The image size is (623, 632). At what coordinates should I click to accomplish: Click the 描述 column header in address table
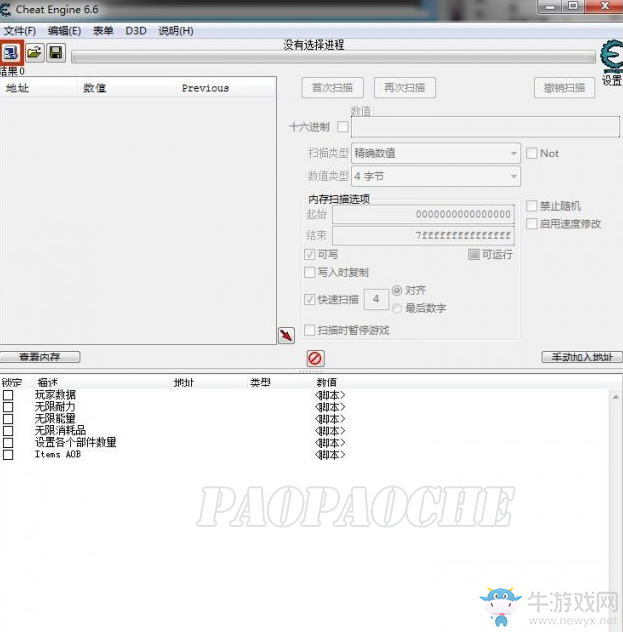click(x=48, y=382)
